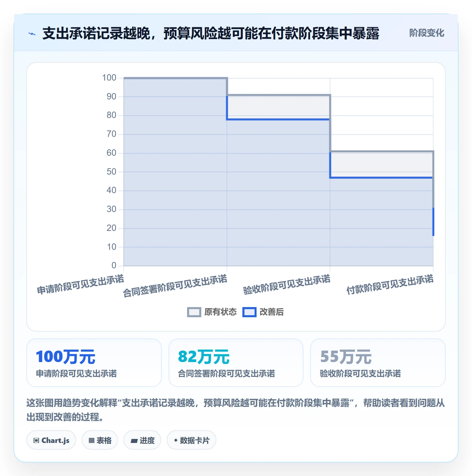Click the diamond icon in 数据卡片 chip

click(176, 440)
